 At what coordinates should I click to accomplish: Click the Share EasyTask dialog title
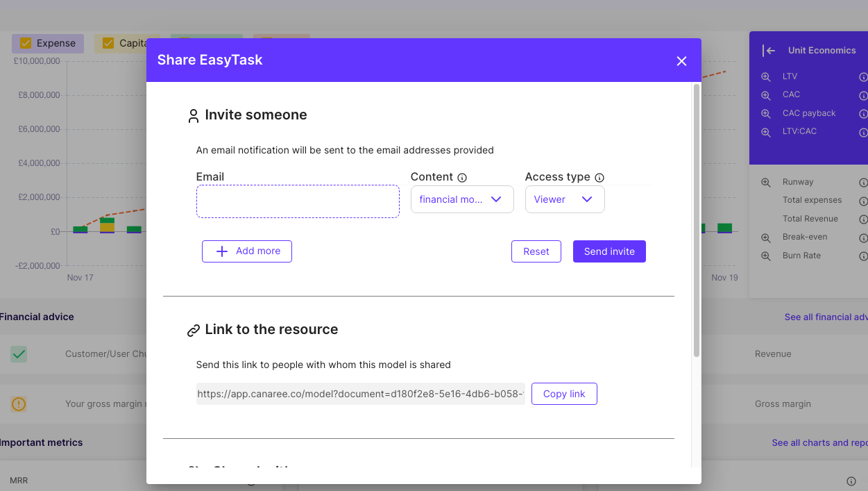[x=210, y=60]
